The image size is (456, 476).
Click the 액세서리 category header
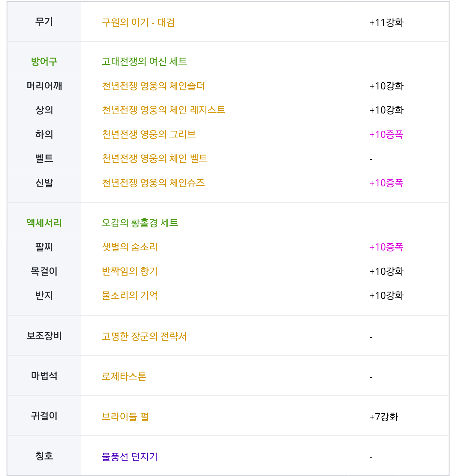[44, 223]
